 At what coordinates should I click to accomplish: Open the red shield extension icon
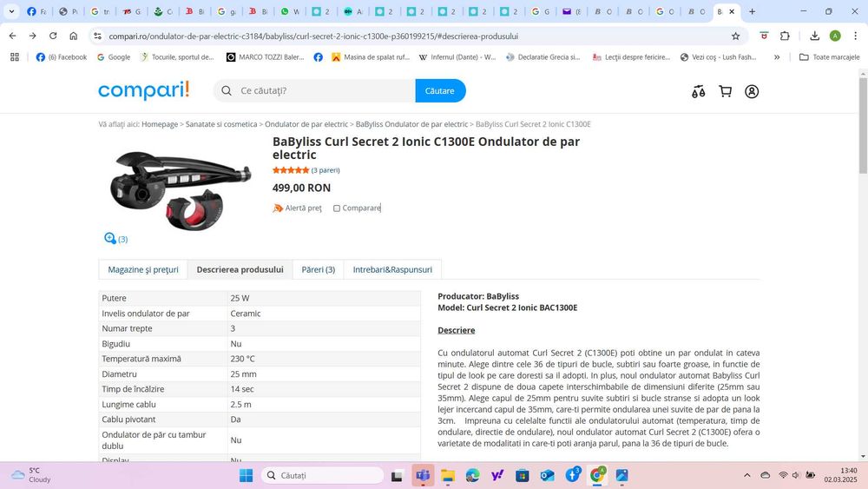pos(764,36)
